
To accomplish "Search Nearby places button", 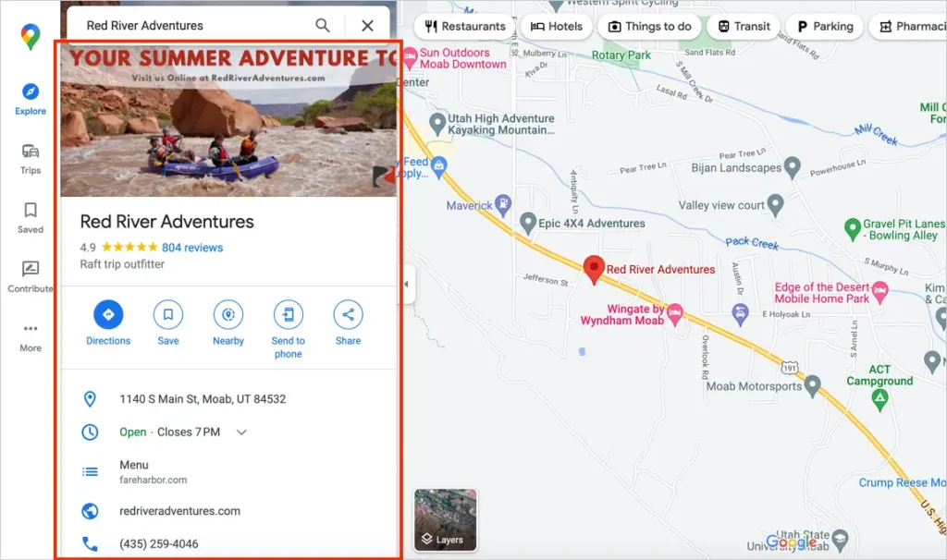I will coord(228,323).
